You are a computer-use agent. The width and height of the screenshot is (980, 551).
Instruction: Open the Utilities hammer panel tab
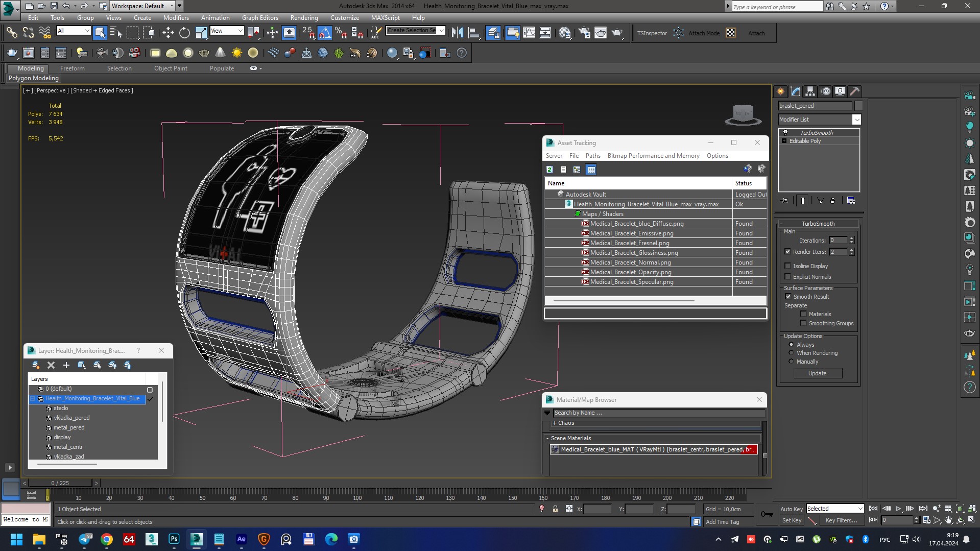(x=854, y=91)
